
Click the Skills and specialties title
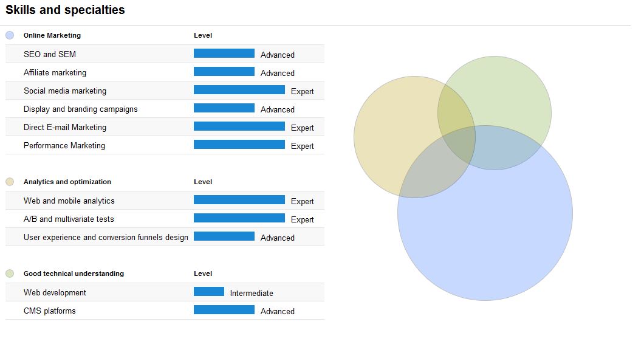coord(65,10)
